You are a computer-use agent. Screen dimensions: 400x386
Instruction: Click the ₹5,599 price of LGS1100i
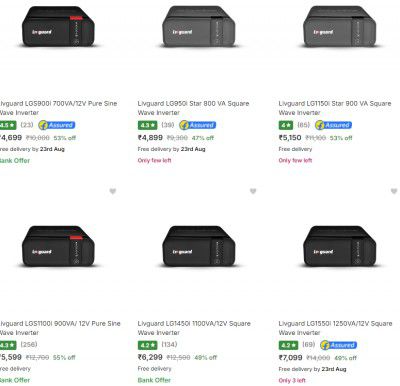coord(11,357)
